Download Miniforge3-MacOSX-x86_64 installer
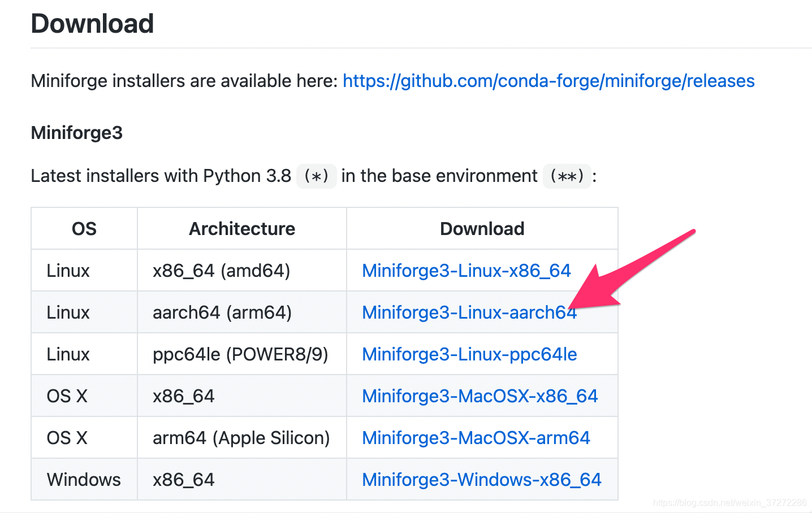This screenshot has height=513, width=812. 480,396
